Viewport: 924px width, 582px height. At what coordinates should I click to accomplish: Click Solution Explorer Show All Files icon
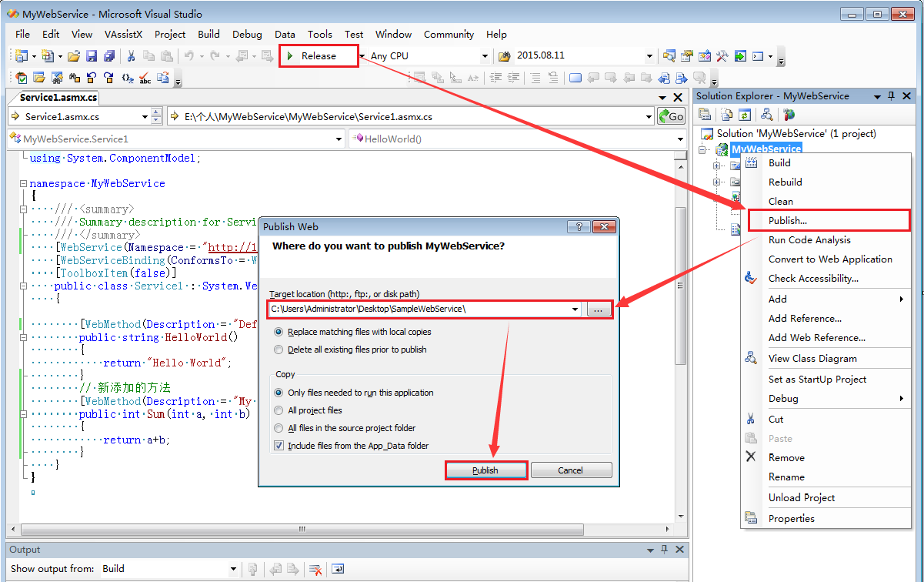(726, 115)
